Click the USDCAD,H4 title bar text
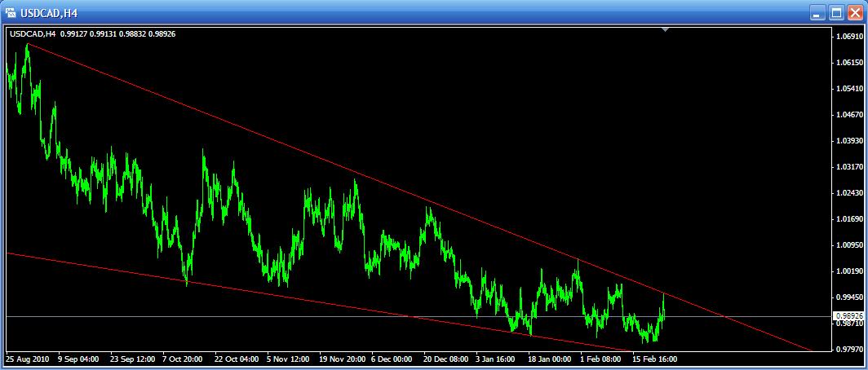 pyautogui.click(x=47, y=13)
